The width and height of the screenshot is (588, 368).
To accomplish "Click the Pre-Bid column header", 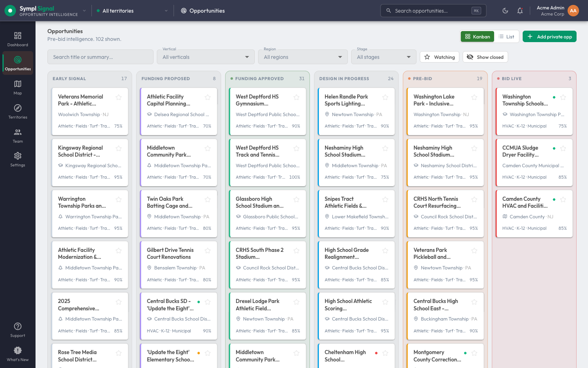I will coord(445,79).
